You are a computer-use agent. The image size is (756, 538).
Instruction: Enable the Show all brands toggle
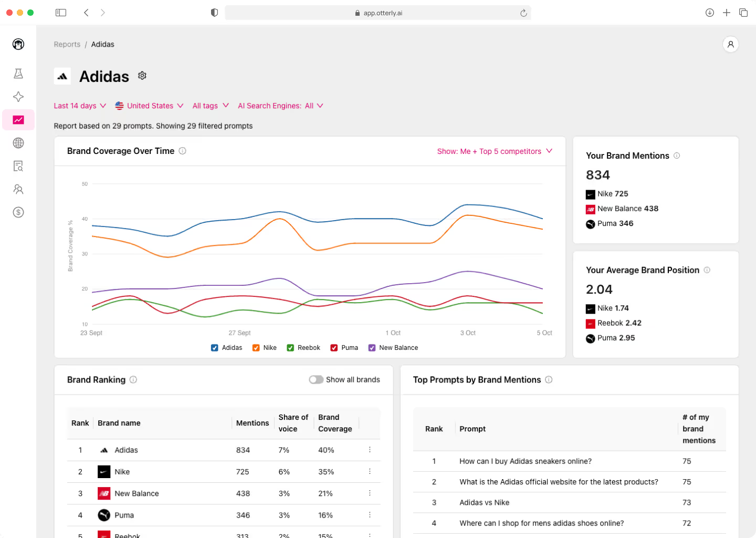[316, 379]
